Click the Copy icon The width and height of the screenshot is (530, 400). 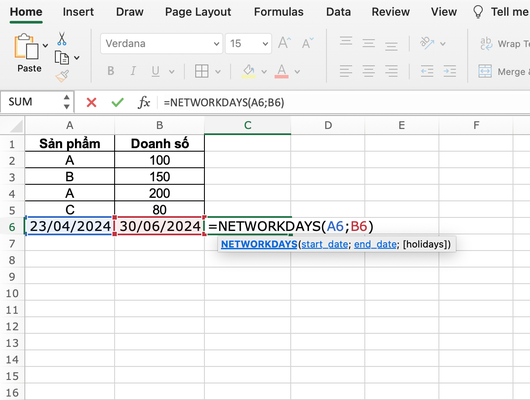click(62, 57)
